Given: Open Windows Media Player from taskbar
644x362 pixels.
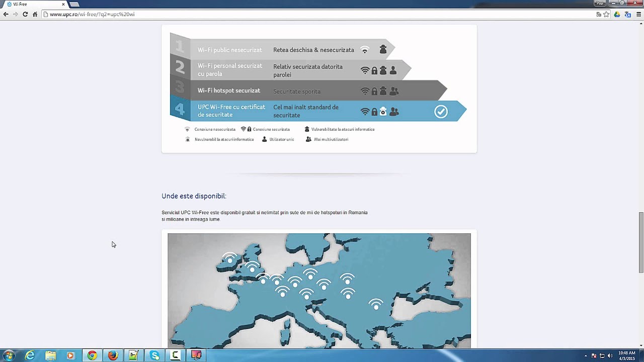Looking at the screenshot, I should click(70, 355).
